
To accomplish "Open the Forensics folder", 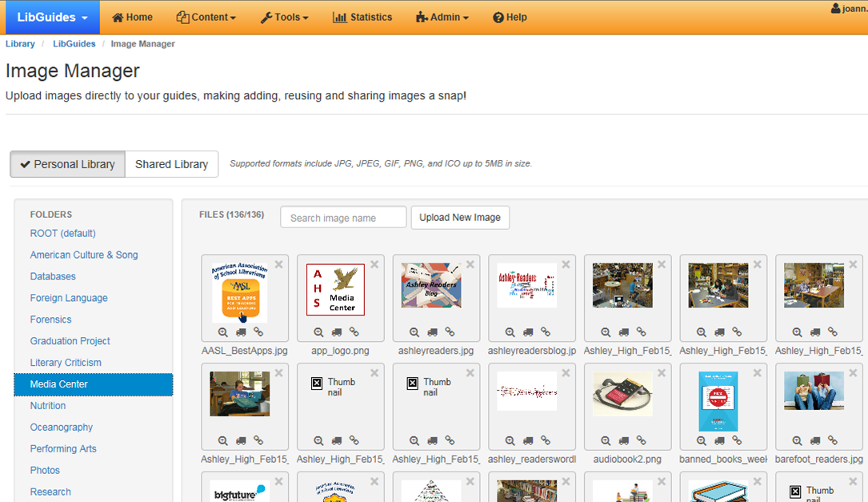I will click(x=50, y=319).
